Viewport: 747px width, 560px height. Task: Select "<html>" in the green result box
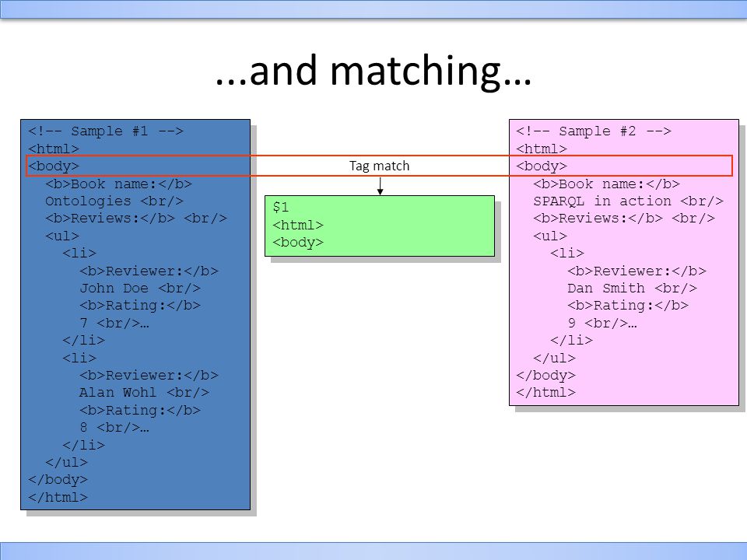(x=298, y=225)
